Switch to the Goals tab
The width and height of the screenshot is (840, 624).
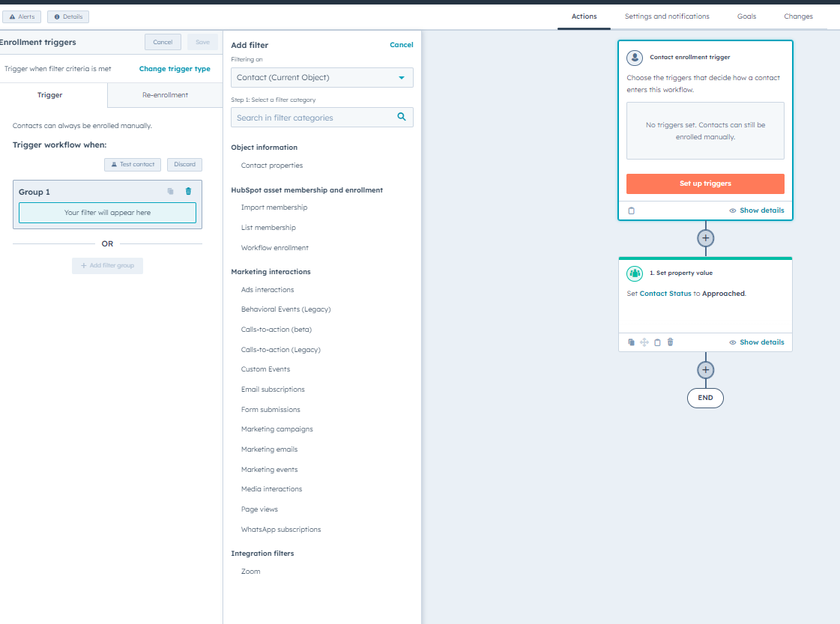tap(746, 16)
